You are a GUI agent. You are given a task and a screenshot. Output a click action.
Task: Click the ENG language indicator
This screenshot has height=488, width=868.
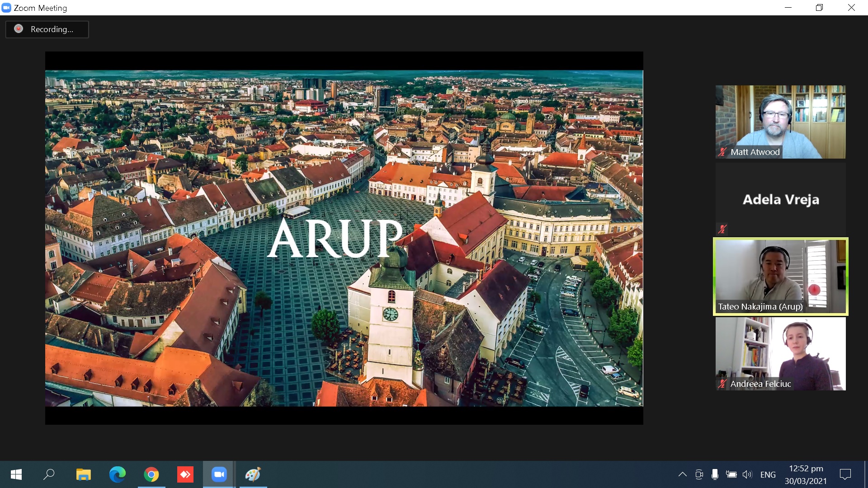pos(768,475)
